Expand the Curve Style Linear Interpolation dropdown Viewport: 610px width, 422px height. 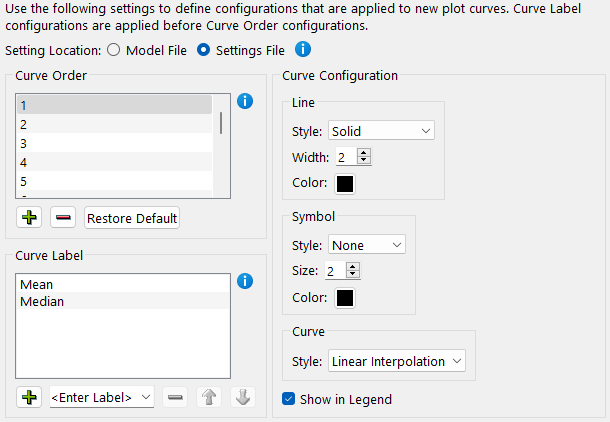click(396, 359)
